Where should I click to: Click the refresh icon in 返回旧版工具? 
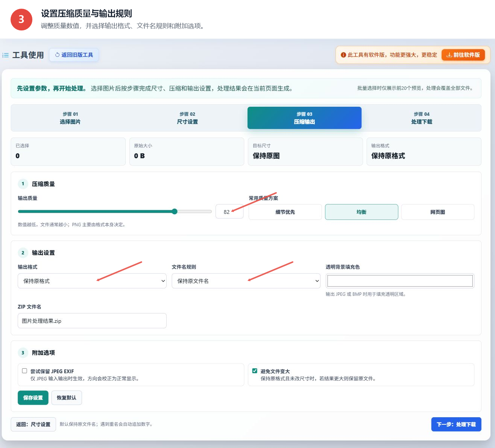pyautogui.click(x=58, y=55)
